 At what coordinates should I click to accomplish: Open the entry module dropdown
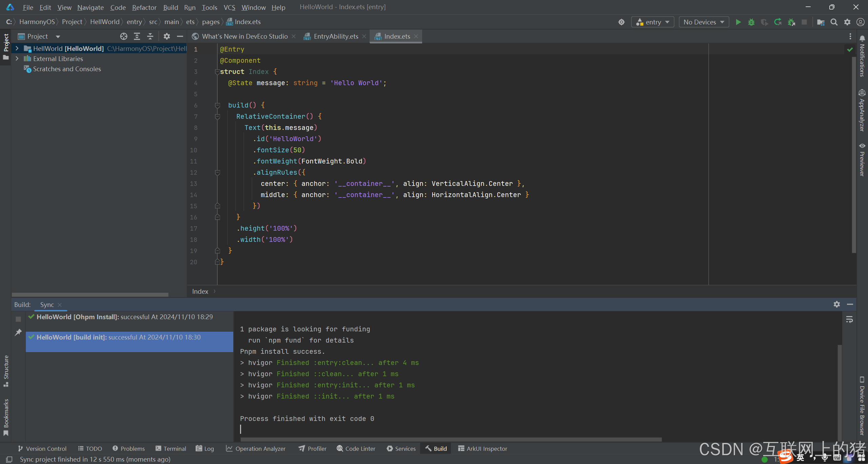point(653,22)
